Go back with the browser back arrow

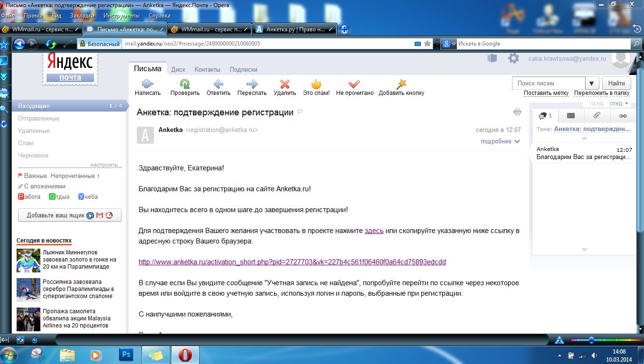click(19, 44)
